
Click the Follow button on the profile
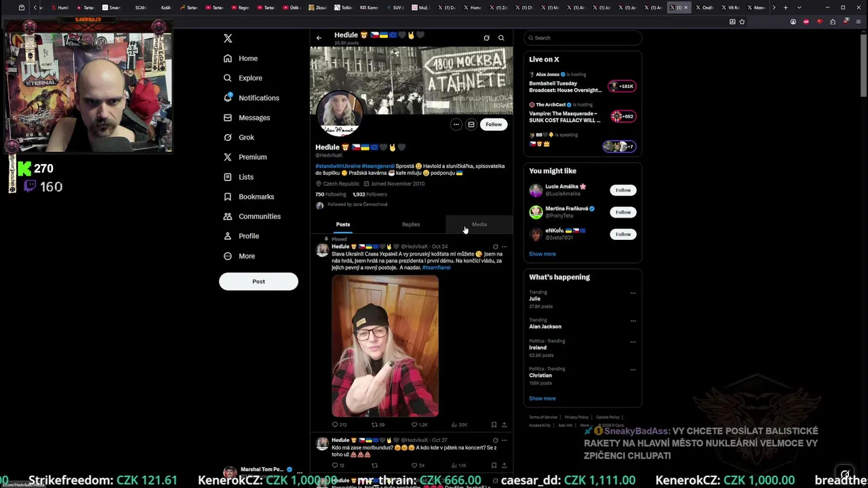pyautogui.click(x=494, y=124)
